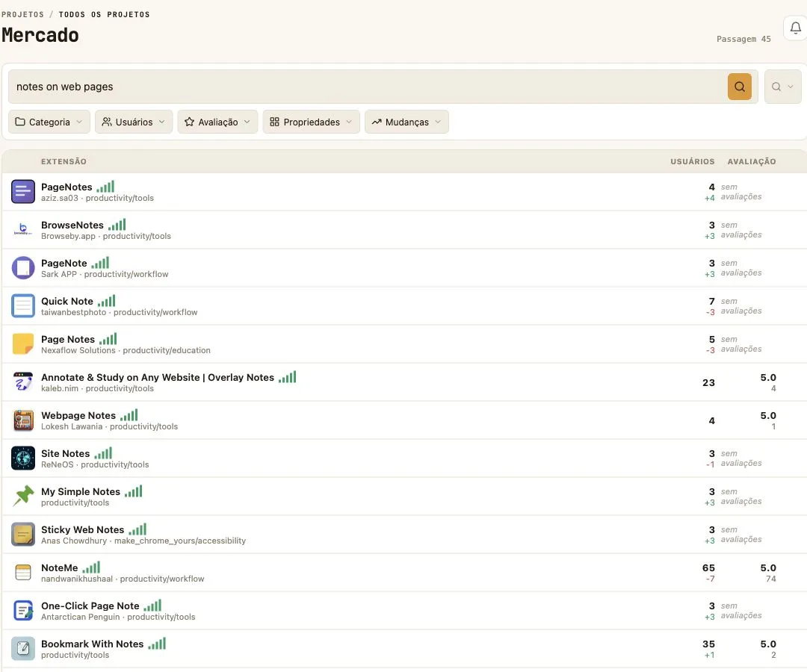Go to the Projetos breadcrumb
This screenshot has height=672, width=807.
pyautogui.click(x=22, y=14)
